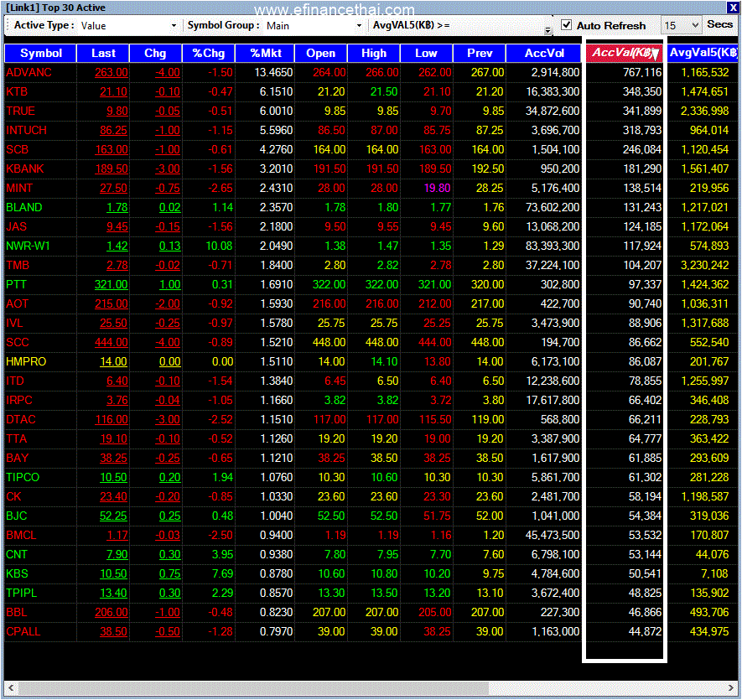Screen dimensions: 742x700
Task: Select the KTB symbol
Action: click(17, 92)
